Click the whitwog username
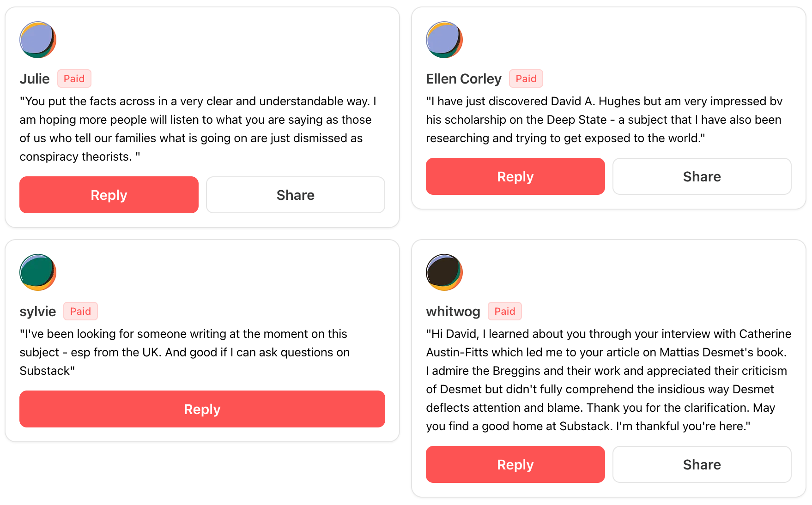The height and width of the screenshot is (505, 812). coord(453,312)
